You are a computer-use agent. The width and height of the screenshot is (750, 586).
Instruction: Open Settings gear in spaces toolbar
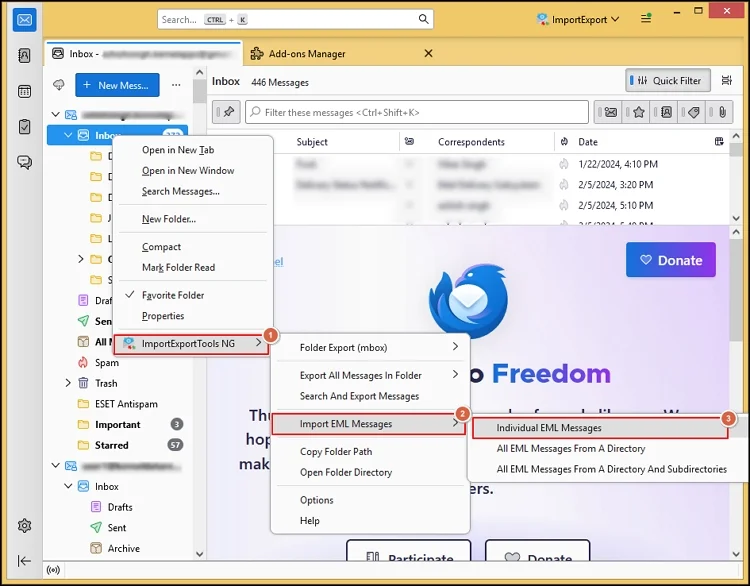click(24, 525)
